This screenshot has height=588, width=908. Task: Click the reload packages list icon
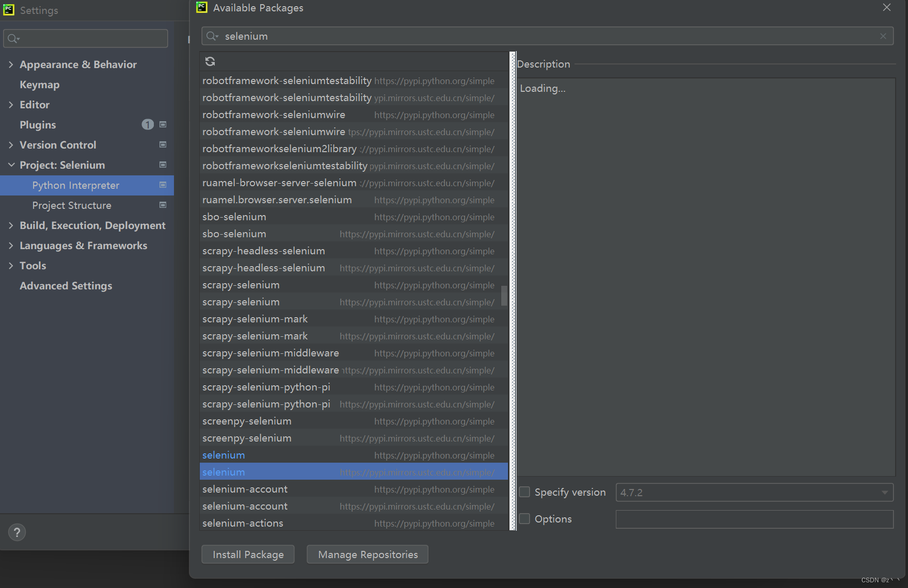pyautogui.click(x=210, y=61)
